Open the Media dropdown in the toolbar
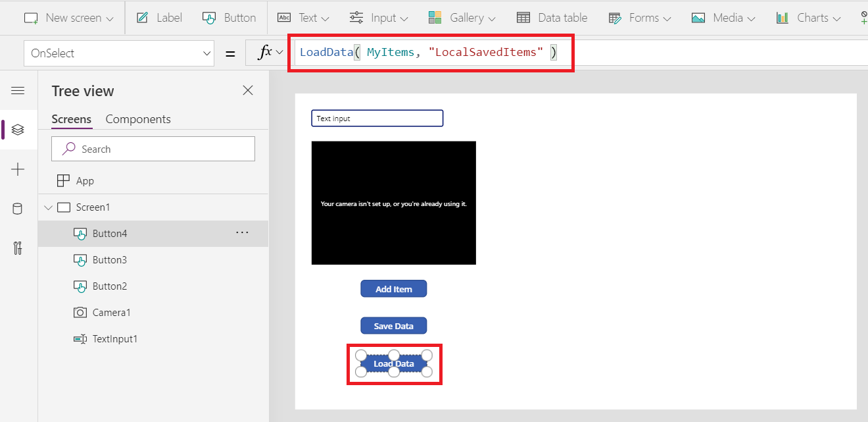The height and width of the screenshot is (422, 868). [723, 18]
